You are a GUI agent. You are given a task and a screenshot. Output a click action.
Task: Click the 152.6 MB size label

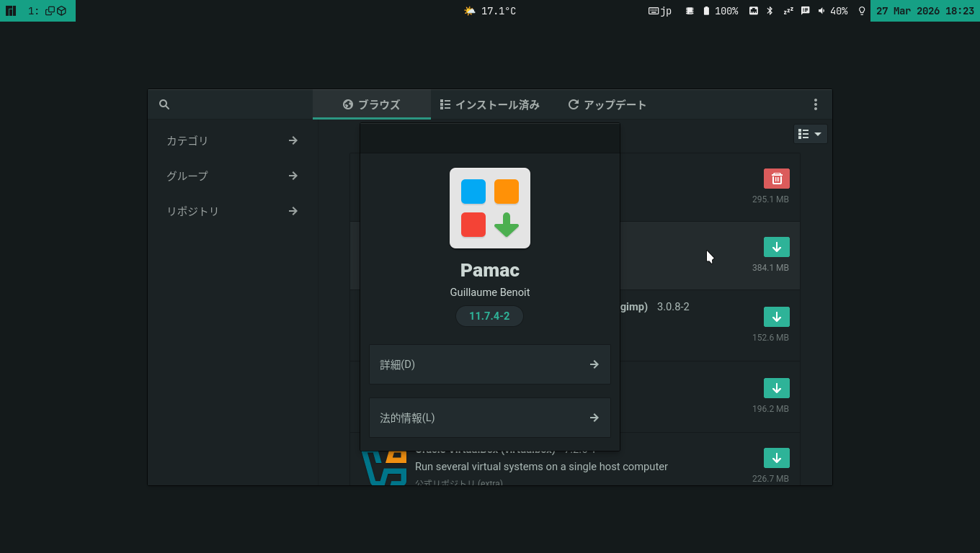click(x=770, y=338)
